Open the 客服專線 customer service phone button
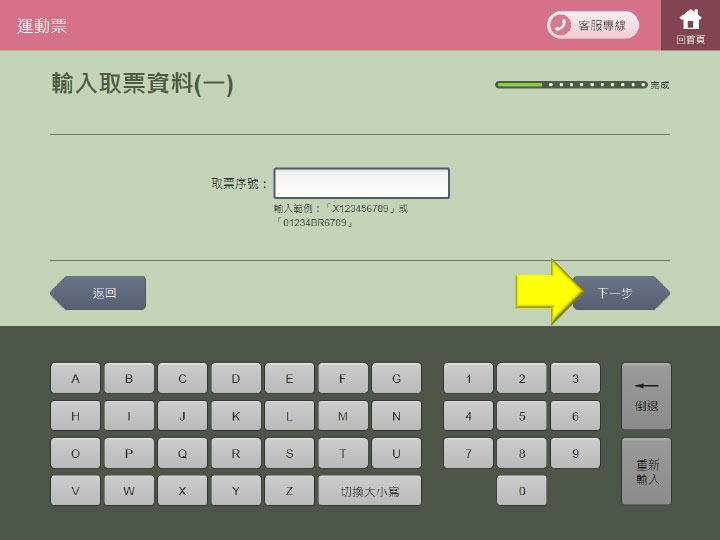 pos(593,25)
